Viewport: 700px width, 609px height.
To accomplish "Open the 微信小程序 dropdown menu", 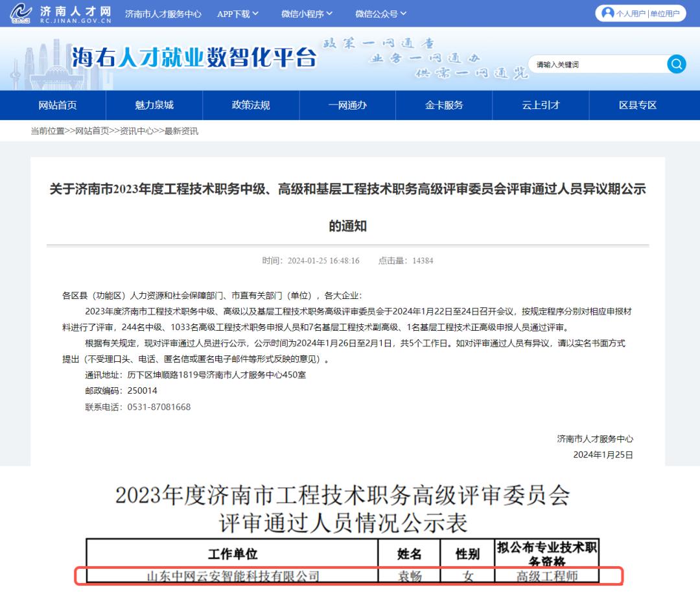I will (307, 14).
